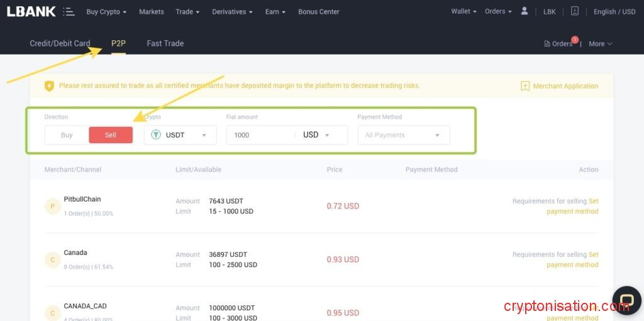Go to the Credit/Debit Card tab
The height and width of the screenshot is (321, 644).
pyautogui.click(x=60, y=43)
